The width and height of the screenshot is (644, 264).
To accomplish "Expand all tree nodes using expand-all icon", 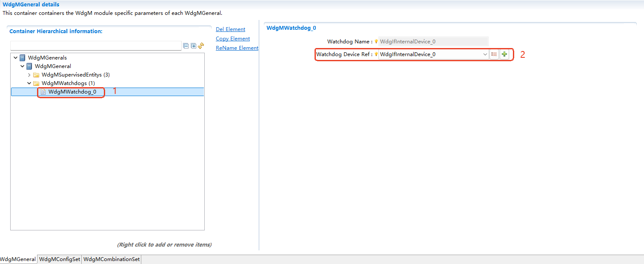I will (x=193, y=45).
